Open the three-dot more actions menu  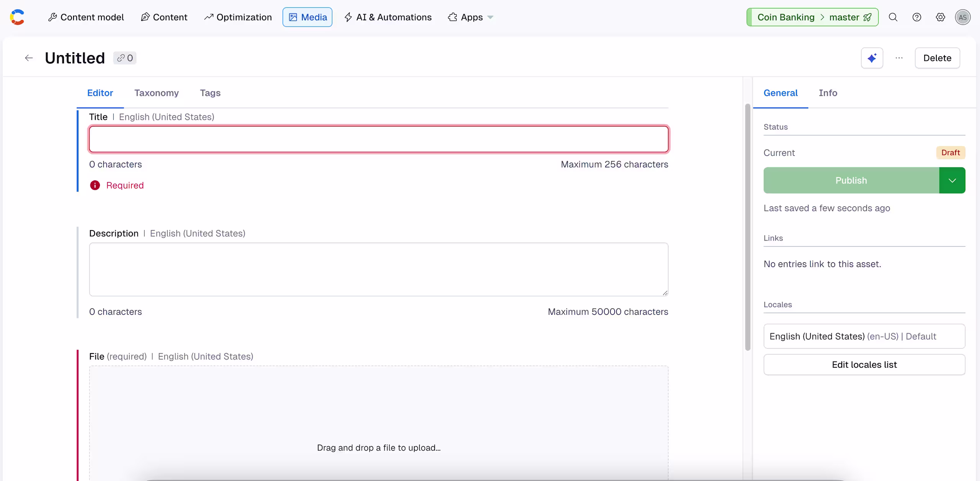point(899,58)
